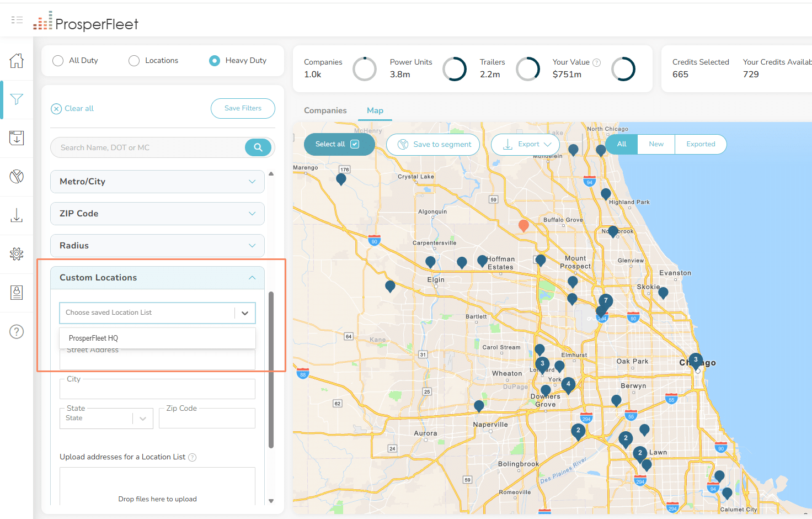Select the filter funnel sidebar icon
This screenshot has height=519, width=812.
[17, 99]
